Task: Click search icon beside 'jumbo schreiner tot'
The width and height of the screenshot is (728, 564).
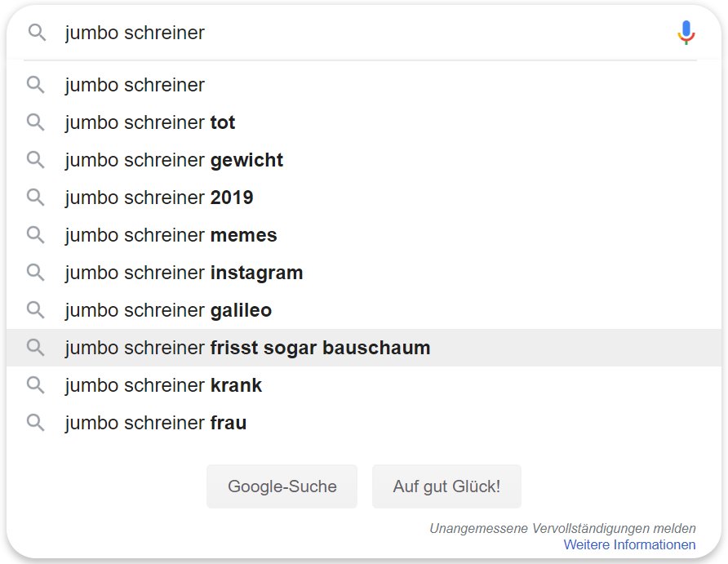Action: pos(35,122)
